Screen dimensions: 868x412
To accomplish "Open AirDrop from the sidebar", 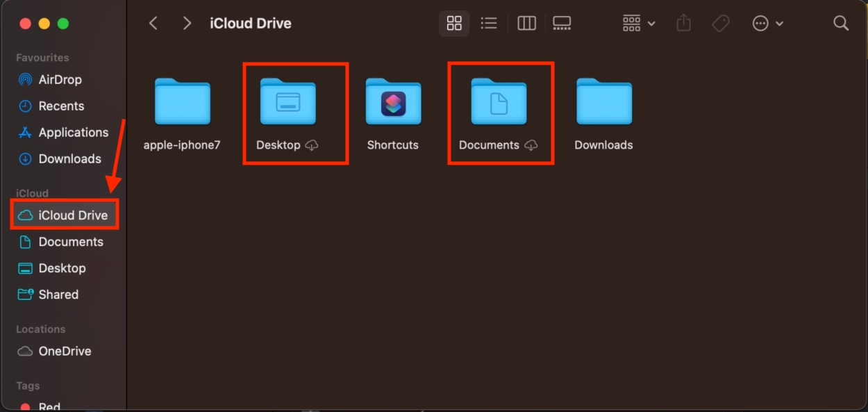I will [60, 80].
